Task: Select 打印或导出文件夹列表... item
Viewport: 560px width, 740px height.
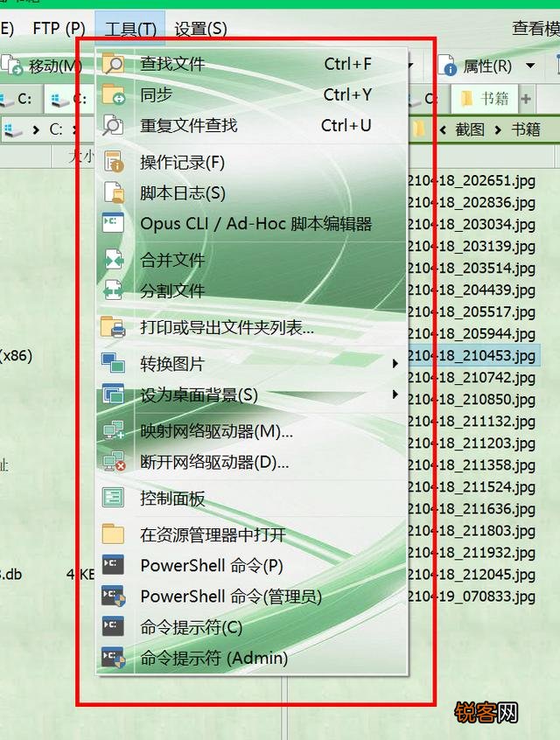Action: point(252,327)
